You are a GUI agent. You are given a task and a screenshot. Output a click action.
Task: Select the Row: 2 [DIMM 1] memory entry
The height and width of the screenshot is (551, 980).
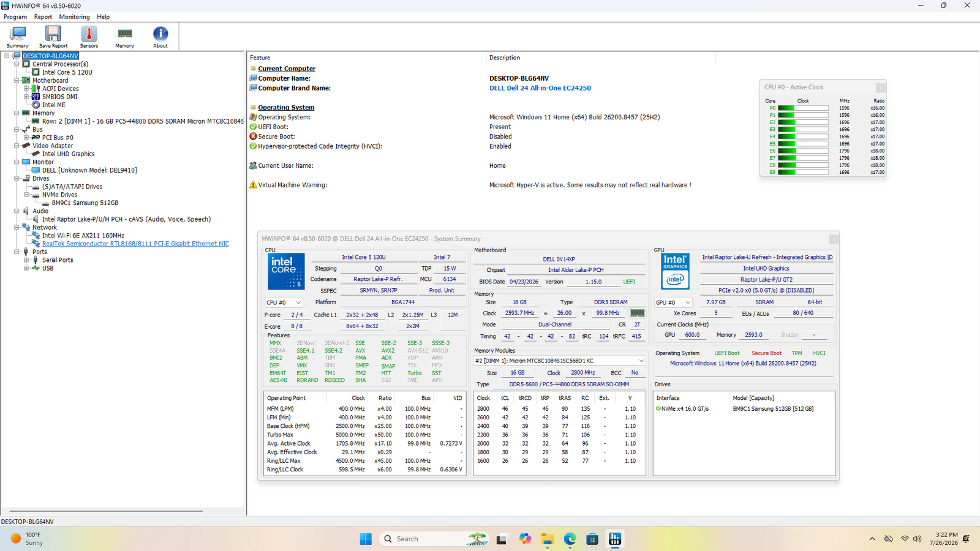[143, 121]
